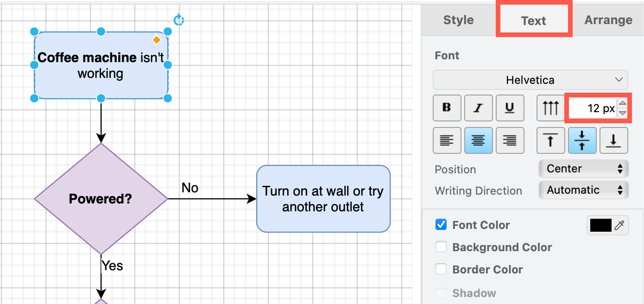Select the vertical text orientation icon
Viewport: 644px width, 304px height.
(550, 108)
